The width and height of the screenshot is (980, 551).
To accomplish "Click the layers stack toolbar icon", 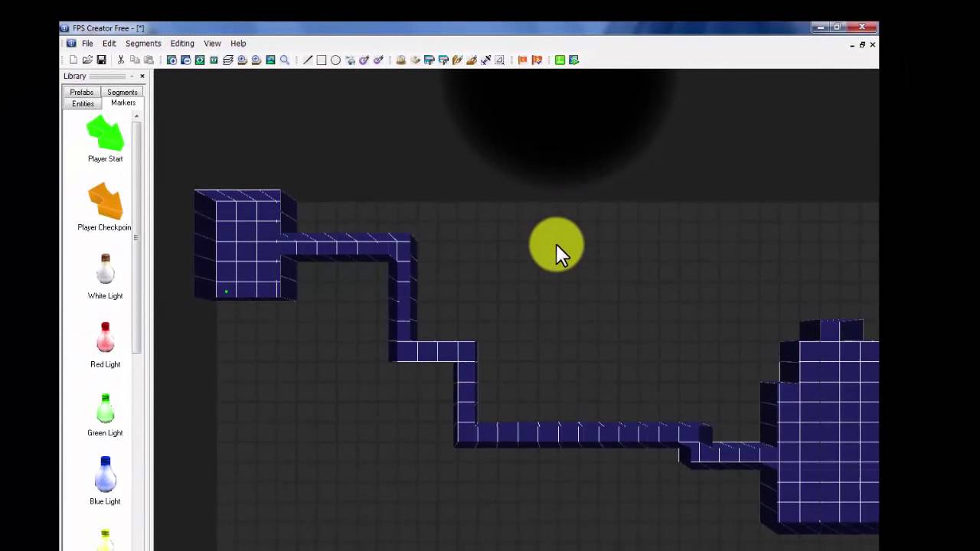I will tap(228, 60).
